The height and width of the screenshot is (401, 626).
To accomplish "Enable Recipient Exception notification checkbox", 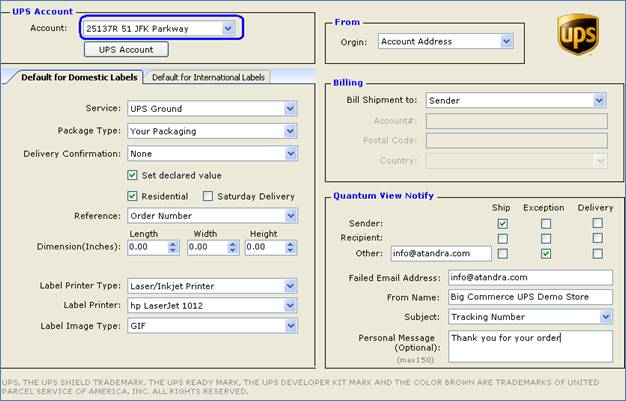I will tap(546, 238).
